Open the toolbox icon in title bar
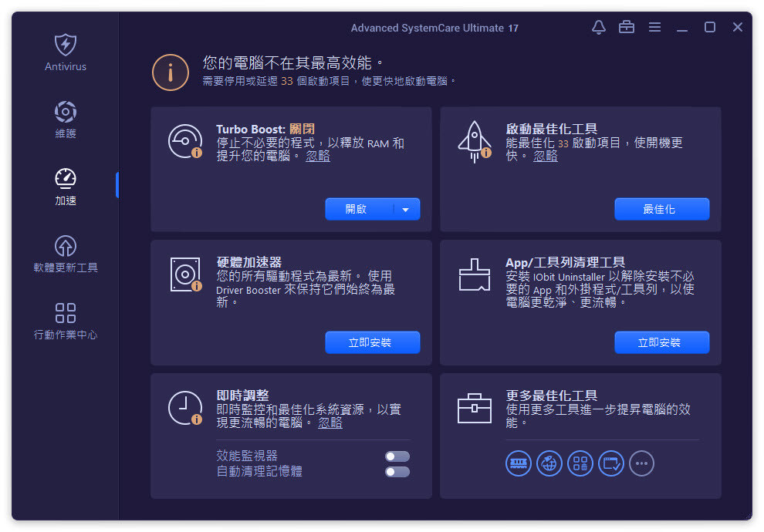This screenshot has height=532, width=764. [x=627, y=27]
